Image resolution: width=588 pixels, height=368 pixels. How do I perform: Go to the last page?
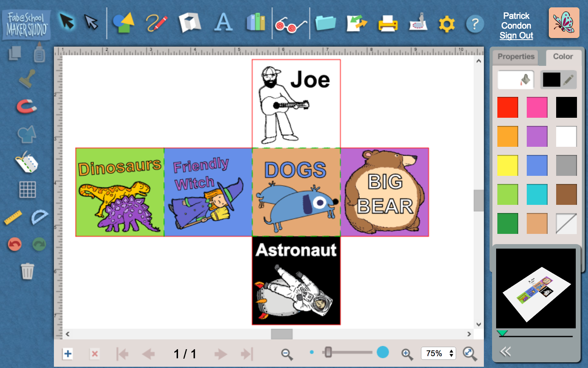pos(247,354)
